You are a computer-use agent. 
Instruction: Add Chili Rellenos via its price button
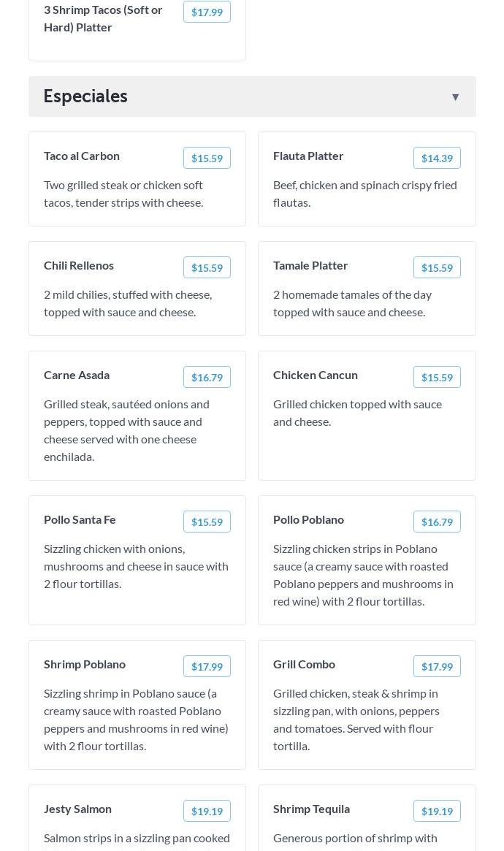[x=207, y=267]
